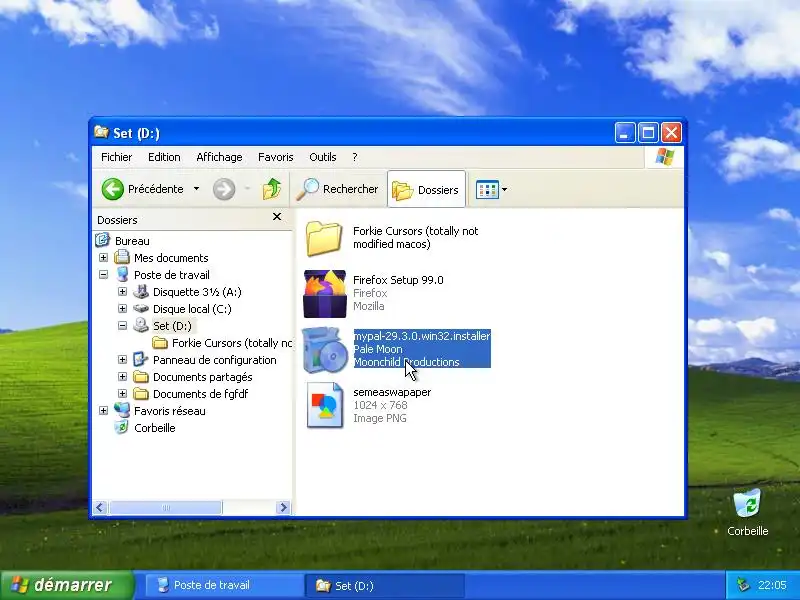Open the Favoris menu
The image size is (800, 600).
[276, 157]
